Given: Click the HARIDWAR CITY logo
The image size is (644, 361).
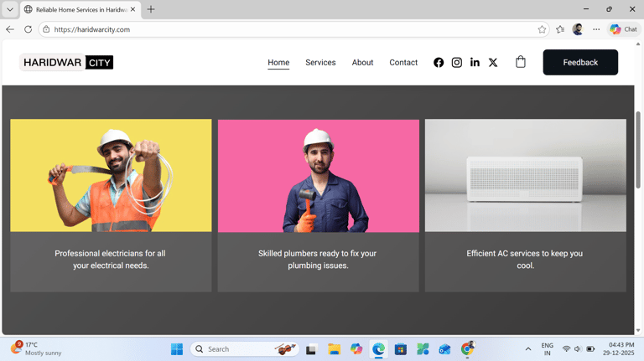Looking at the screenshot, I should (66, 62).
